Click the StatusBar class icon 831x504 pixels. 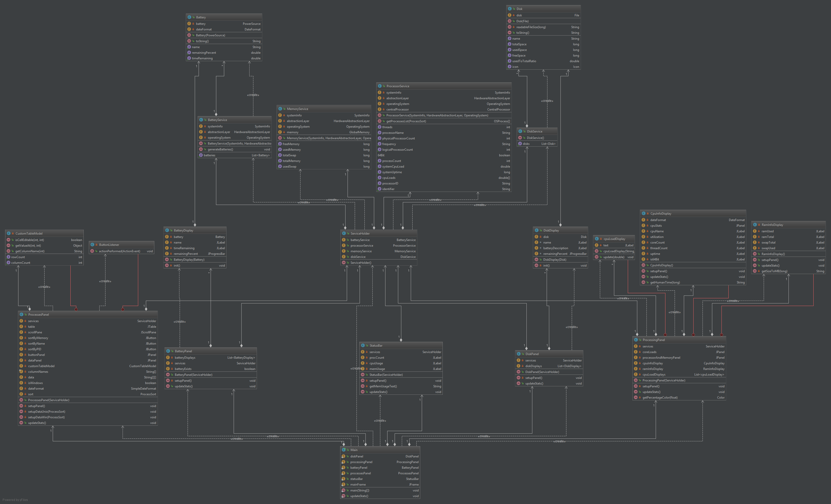pyautogui.click(x=363, y=346)
